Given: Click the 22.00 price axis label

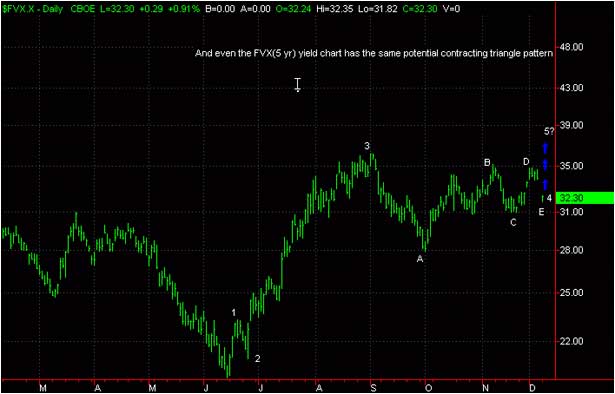Looking at the screenshot, I should pyautogui.click(x=571, y=341).
